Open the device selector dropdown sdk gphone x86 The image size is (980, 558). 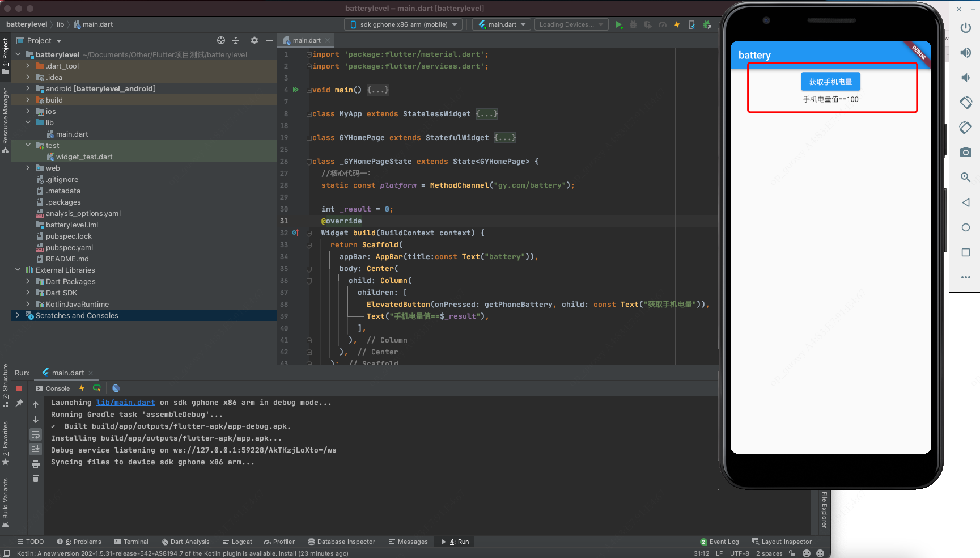402,24
